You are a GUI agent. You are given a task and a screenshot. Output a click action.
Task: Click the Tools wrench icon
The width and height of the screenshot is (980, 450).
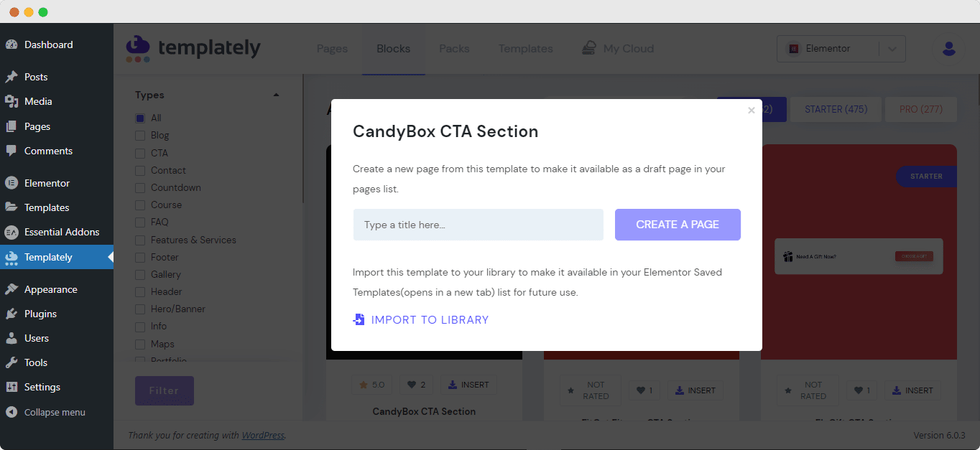pyautogui.click(x=11, y=362)
